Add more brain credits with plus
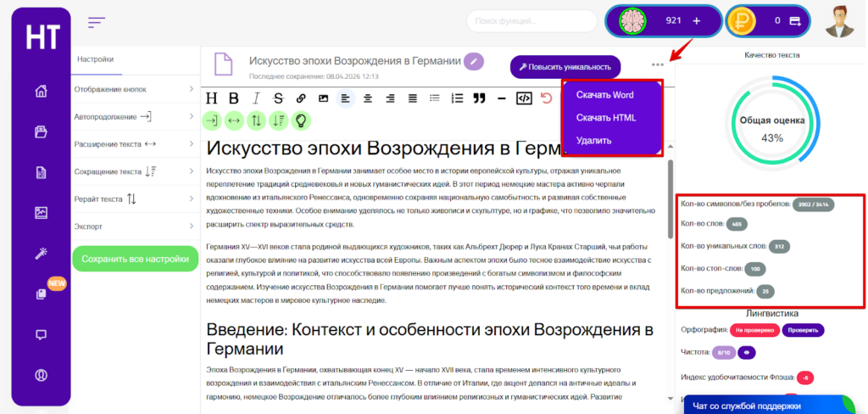 click(697, 20)
